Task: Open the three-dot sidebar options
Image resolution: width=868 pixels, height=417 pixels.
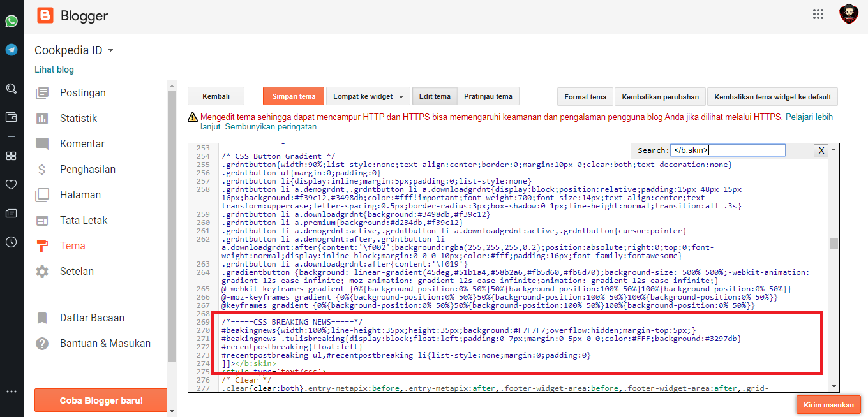Action: click(11, 391)
